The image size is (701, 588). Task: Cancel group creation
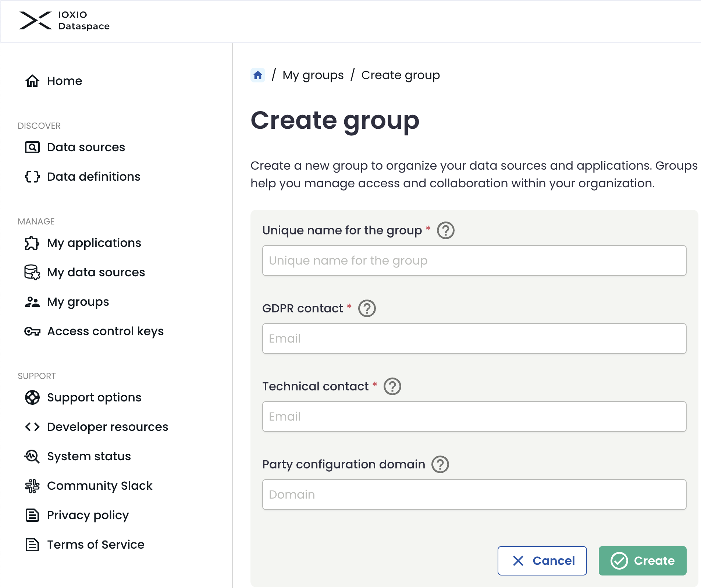point(542,561)
